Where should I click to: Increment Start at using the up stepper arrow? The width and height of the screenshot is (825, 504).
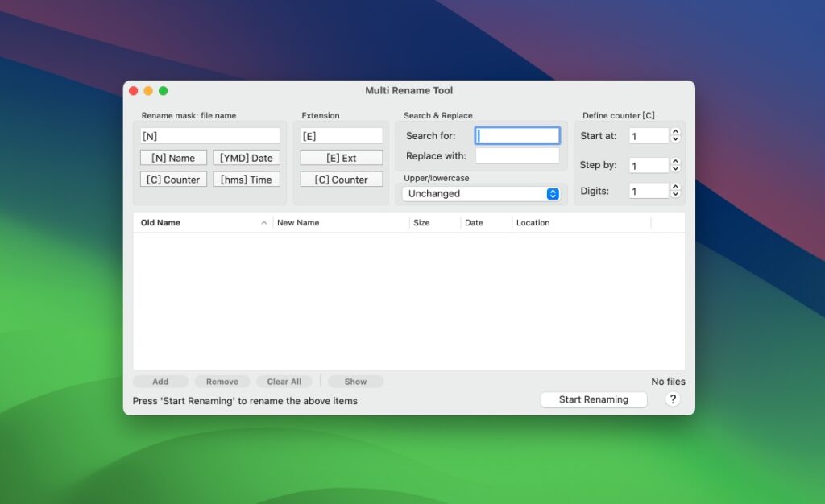675,131
